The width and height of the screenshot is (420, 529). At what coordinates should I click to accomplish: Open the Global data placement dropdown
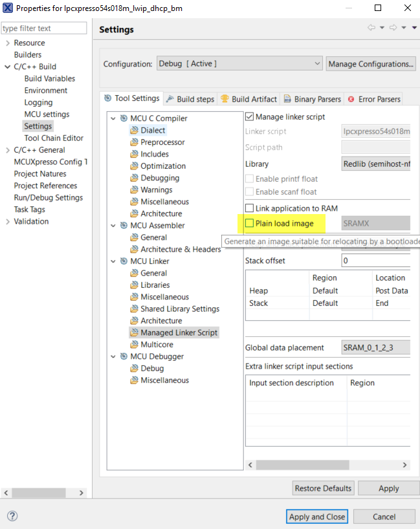376,347
